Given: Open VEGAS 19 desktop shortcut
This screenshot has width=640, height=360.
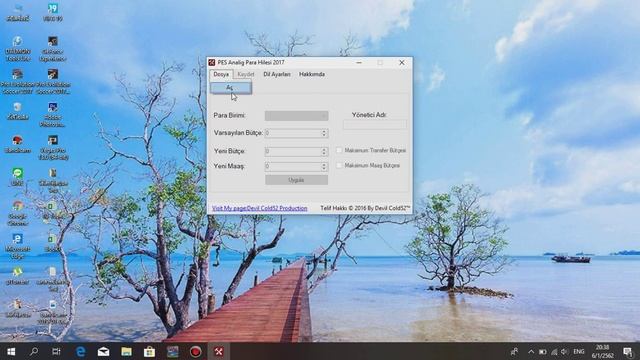Looking at the screenshot, I should (52, 12).
